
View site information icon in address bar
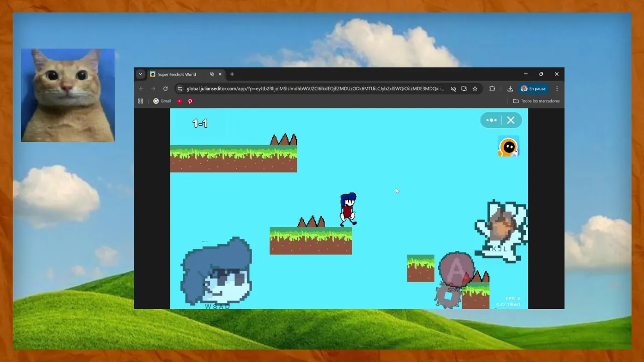[180, 88]
